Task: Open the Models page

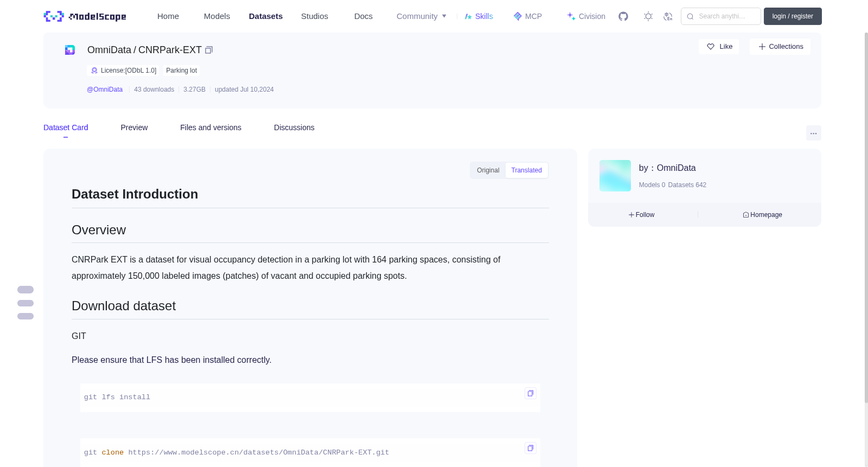Action: coord(217,16)
